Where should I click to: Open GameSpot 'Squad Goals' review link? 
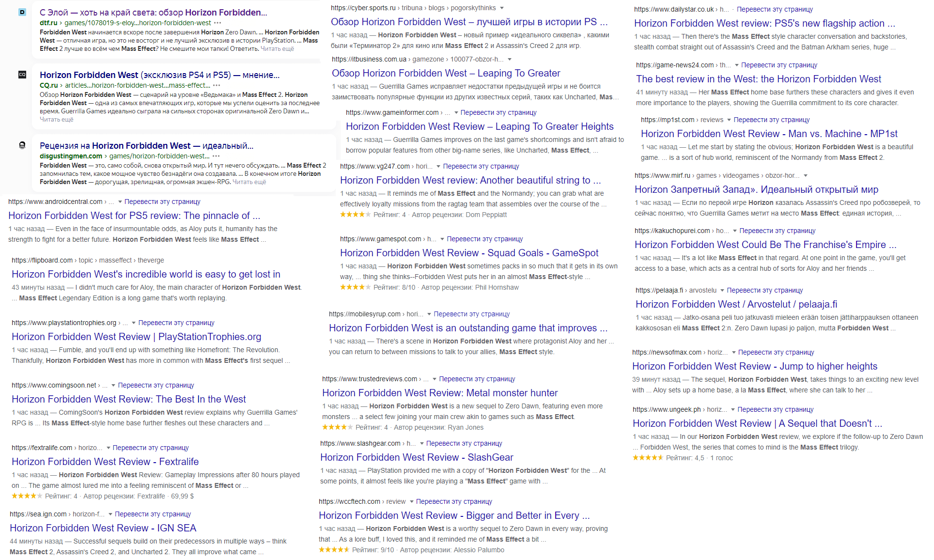click(x=469, y=253)
